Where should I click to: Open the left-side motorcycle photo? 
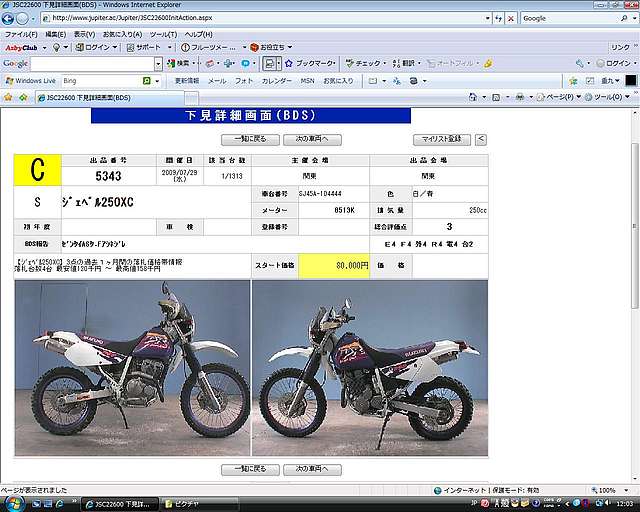[132, 368]
